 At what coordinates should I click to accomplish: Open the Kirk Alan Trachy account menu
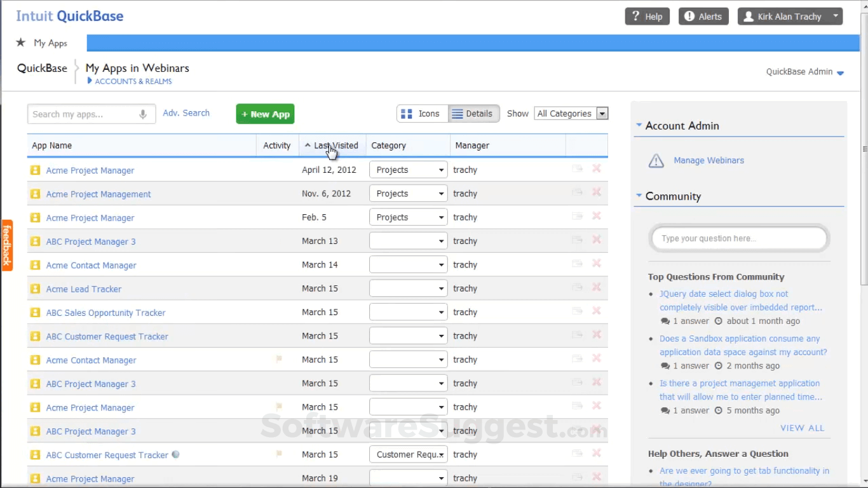click(790, 16)
